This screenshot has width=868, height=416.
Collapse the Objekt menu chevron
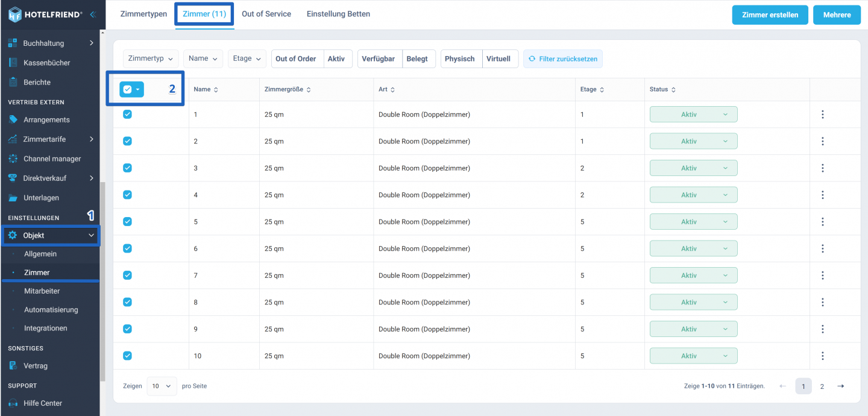click(x=92, y=235)
